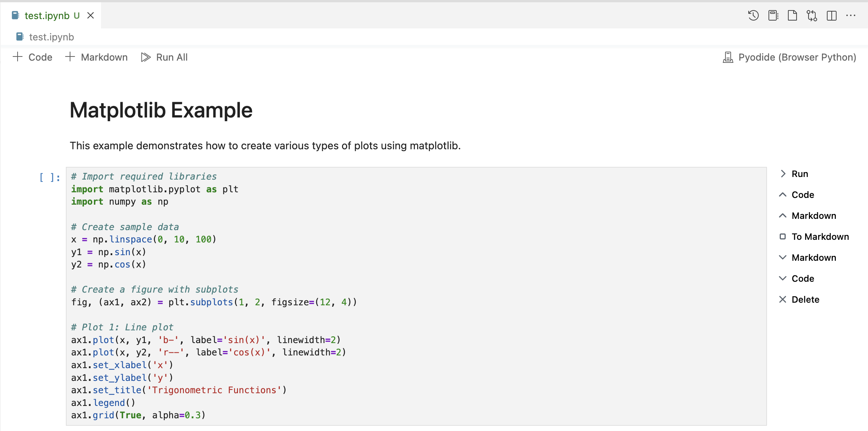Open changes with the compare arrows icon

(812, 15)
